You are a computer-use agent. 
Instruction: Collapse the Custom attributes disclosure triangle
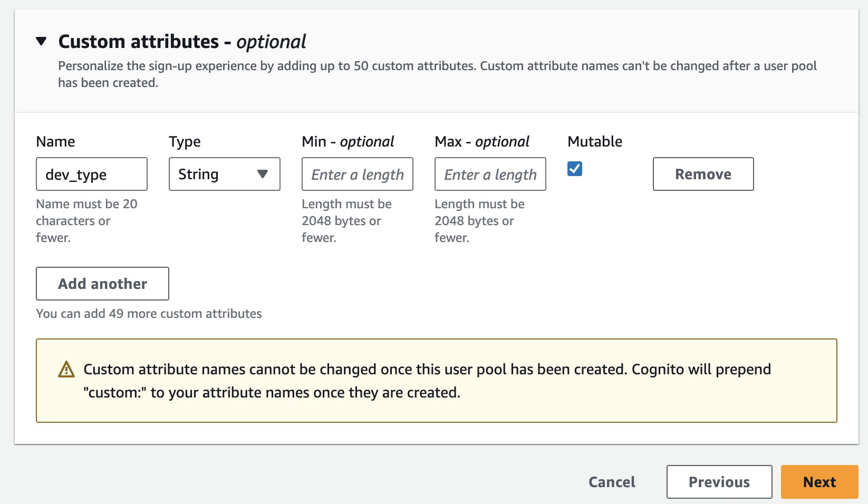click(41, 41)
